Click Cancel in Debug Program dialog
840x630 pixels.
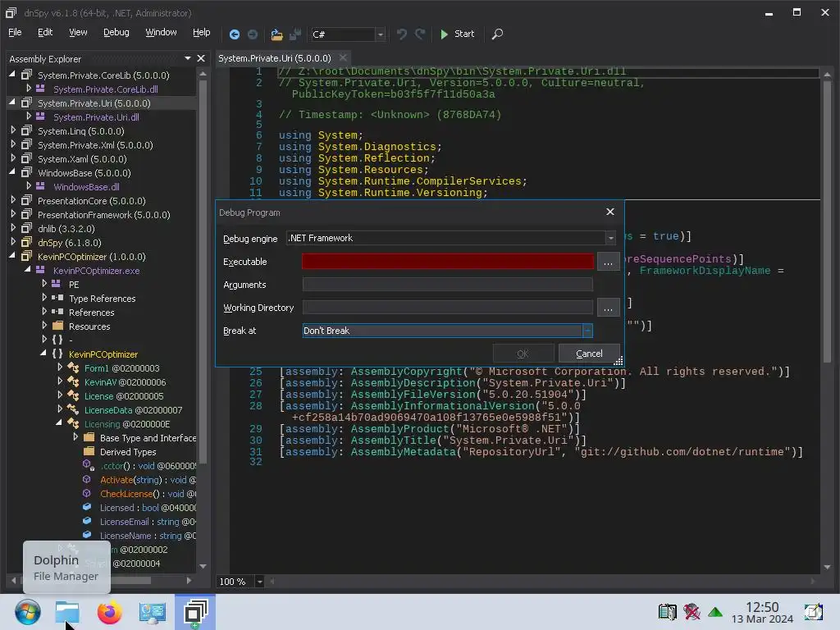pos(589,354)
